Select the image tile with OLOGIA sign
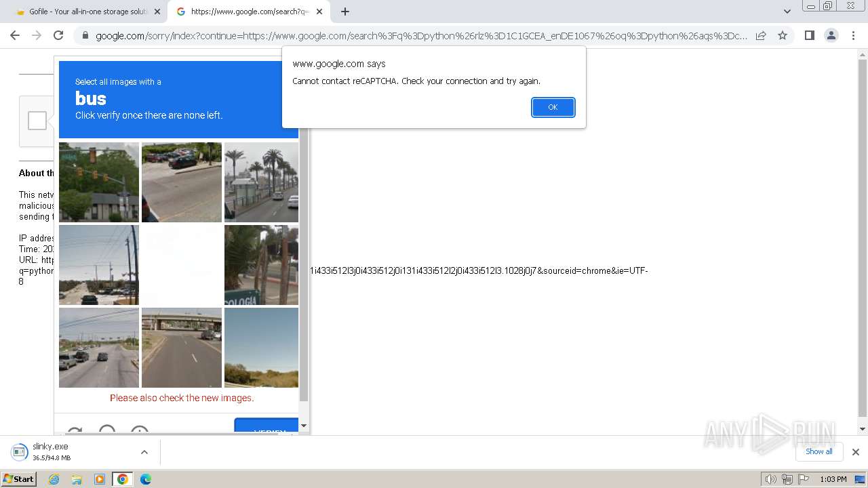 261,265
